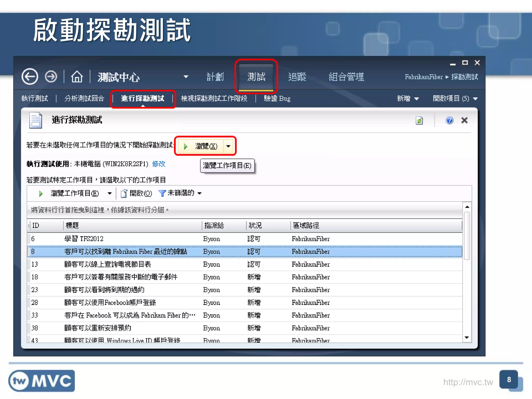The width and height of the screenshot is (532, 399).
Task: Click the FabrikamFiber breadcrumb link
Action: click(424, 77)
